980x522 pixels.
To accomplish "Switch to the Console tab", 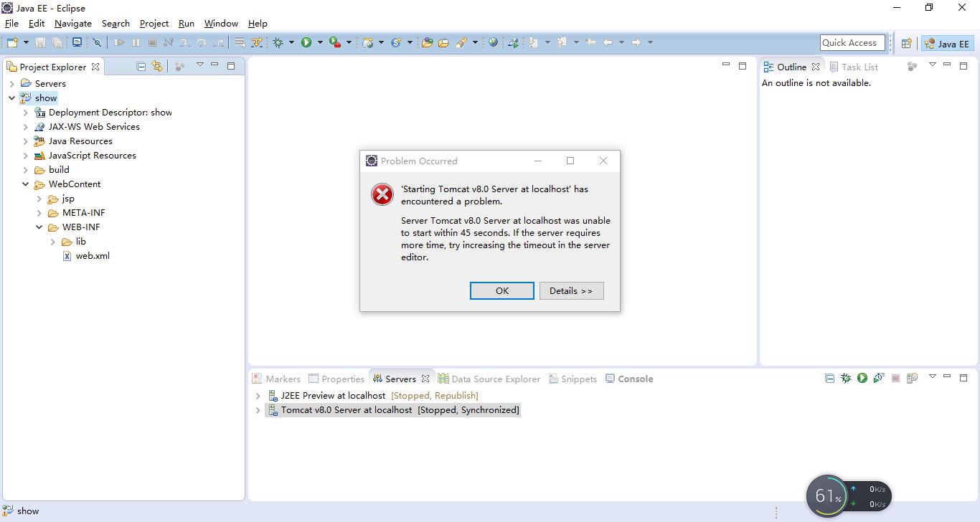I will [x=629, y=379].
